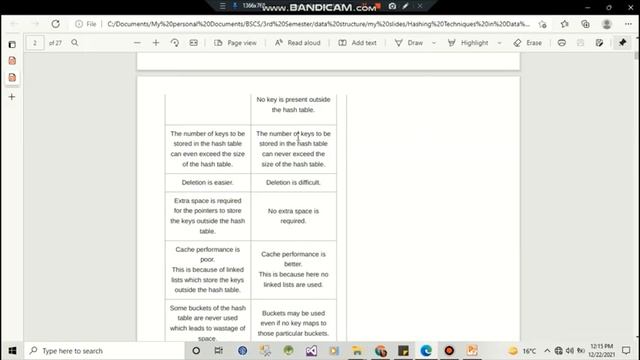The width and height of the screenshot is (640, 360).
Task: Select the first PDF tab in sidebar
Action: coord(12,60)
